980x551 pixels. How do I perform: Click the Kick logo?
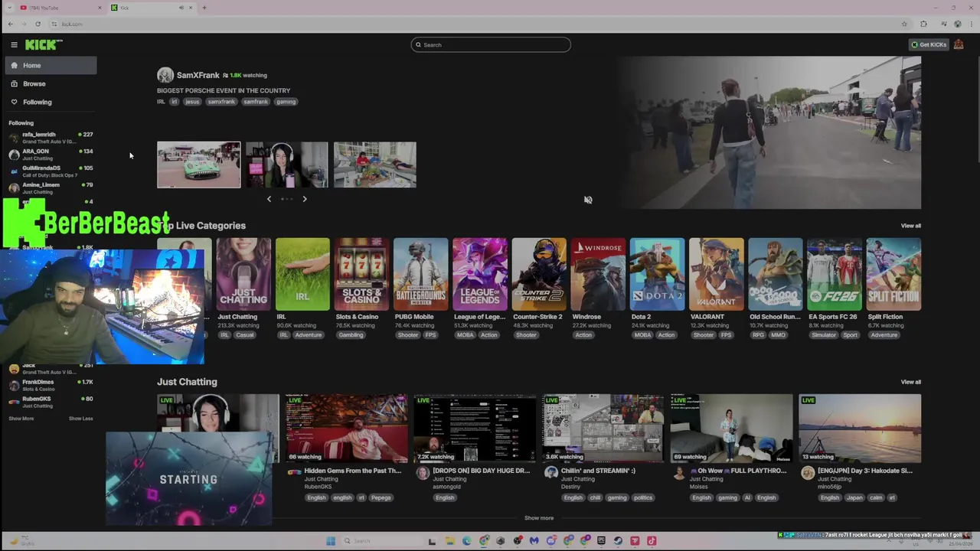(44, 44)
